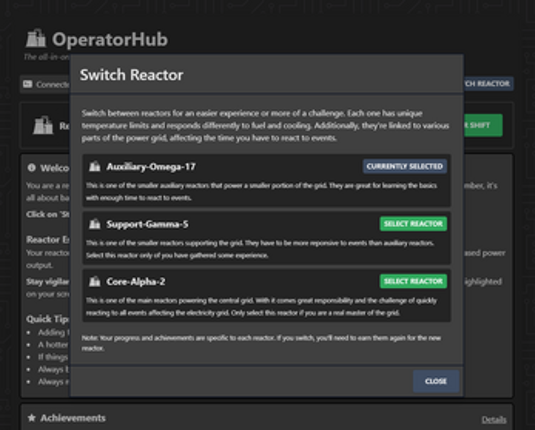Click the Auxiliary-Omega-17 reactor icon
535x430 pixels.
point(95,167)
